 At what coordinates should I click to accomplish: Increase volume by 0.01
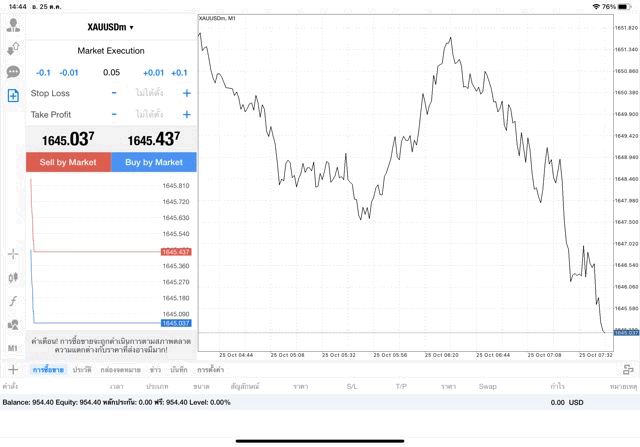click(x=153, y=73)
